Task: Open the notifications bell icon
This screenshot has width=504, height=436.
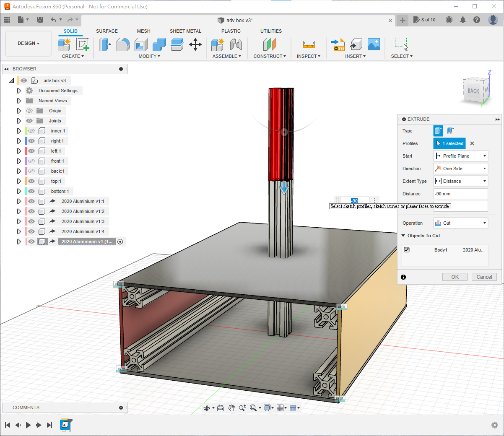Action: click(463, 20)
